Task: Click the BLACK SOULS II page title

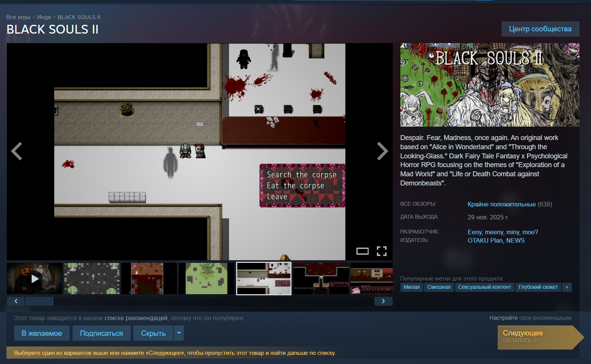Action: point(52,29)
